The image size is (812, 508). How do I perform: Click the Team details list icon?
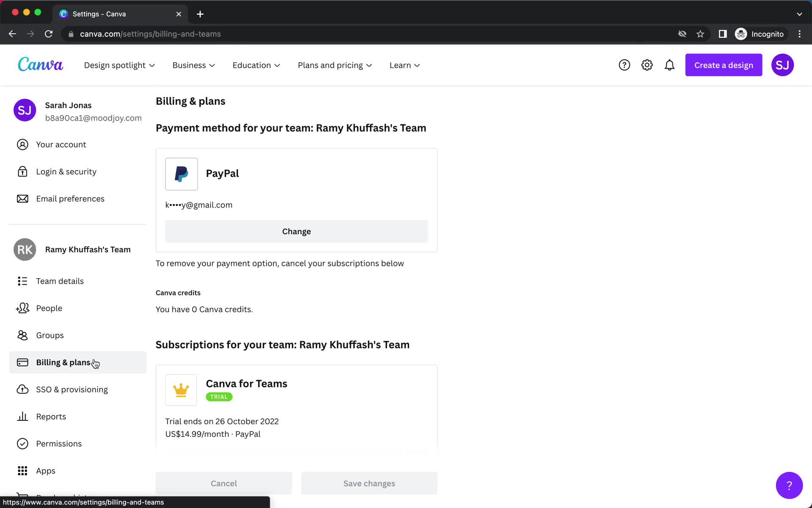click(22, 281)
